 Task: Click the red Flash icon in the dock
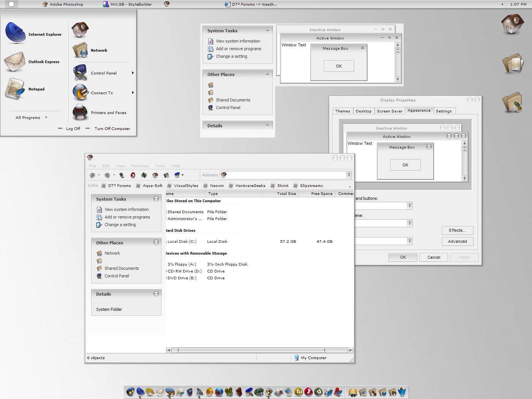[308, 392]
